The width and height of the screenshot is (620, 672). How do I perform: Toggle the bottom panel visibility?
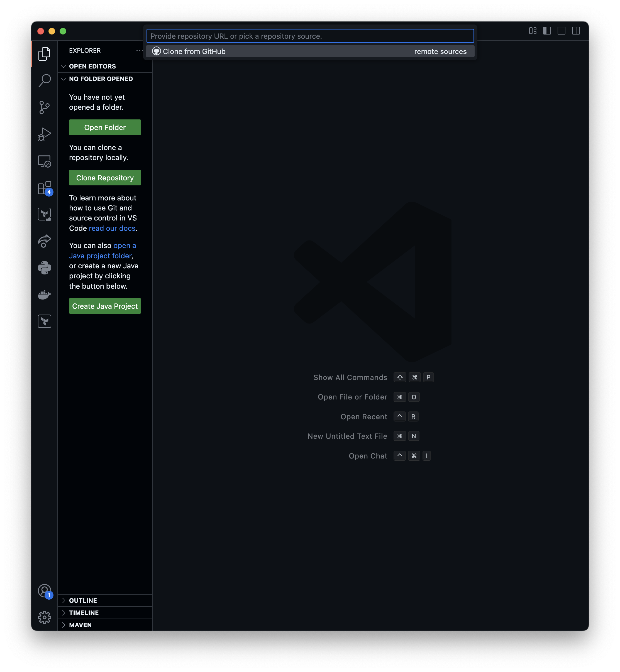[561, 31]
